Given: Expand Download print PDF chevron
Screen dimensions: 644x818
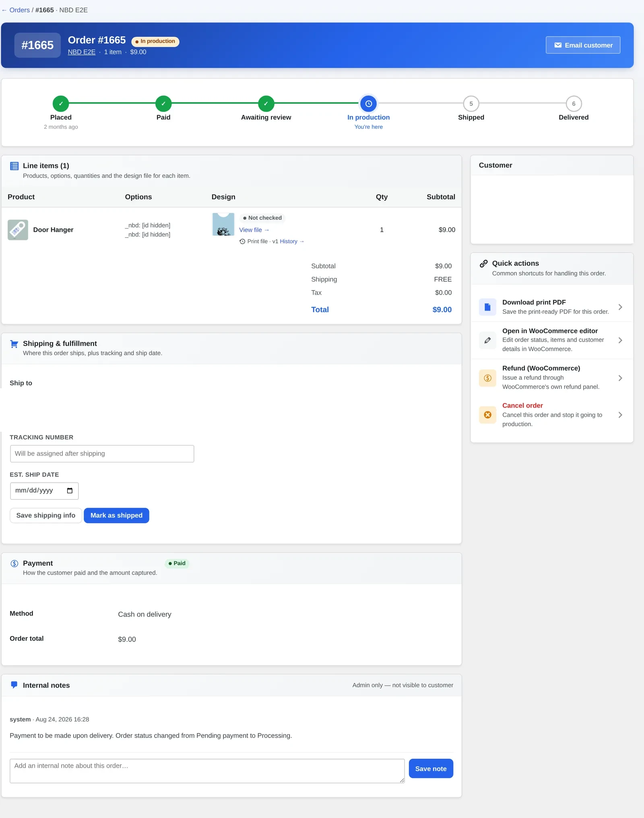Looking at the screenshot, I should (620, 307).
